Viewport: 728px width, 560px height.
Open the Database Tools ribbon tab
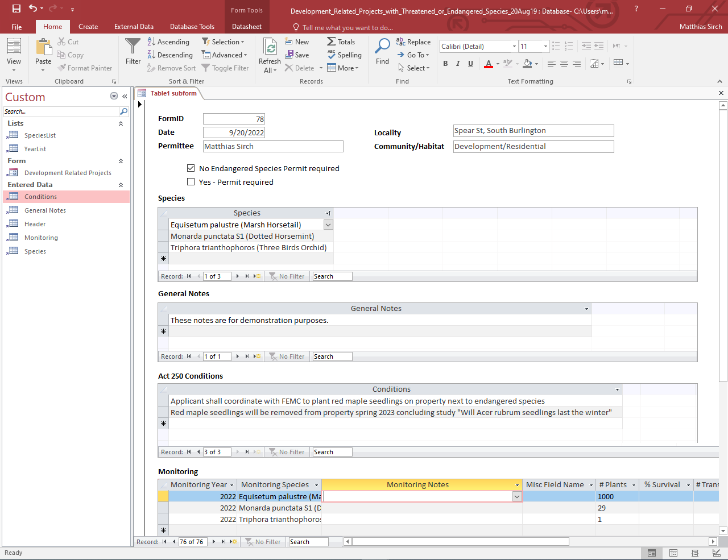192,27
